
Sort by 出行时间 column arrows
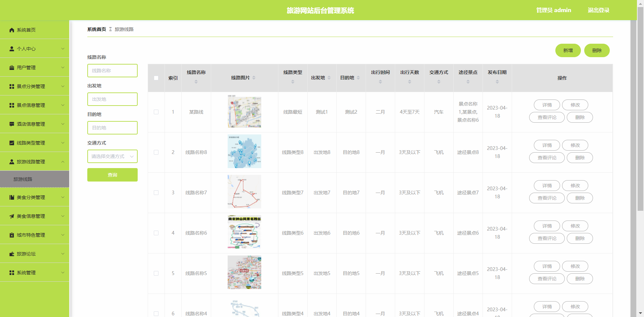point(380,82)
